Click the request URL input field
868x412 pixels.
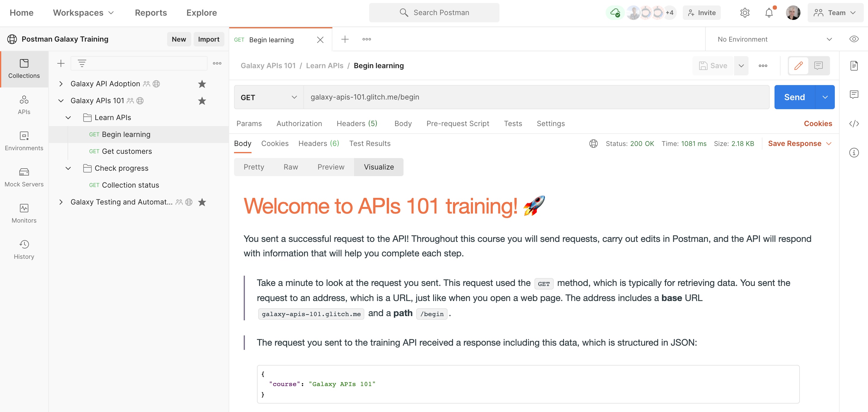click(x=536, y=97)
